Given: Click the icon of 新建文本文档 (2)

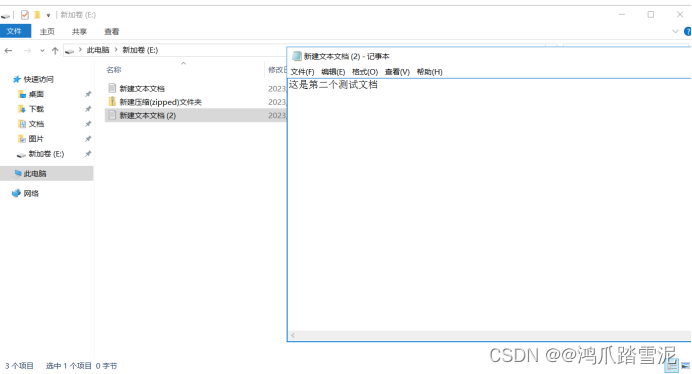Looking at the screenshot, I should coord(112,115).
